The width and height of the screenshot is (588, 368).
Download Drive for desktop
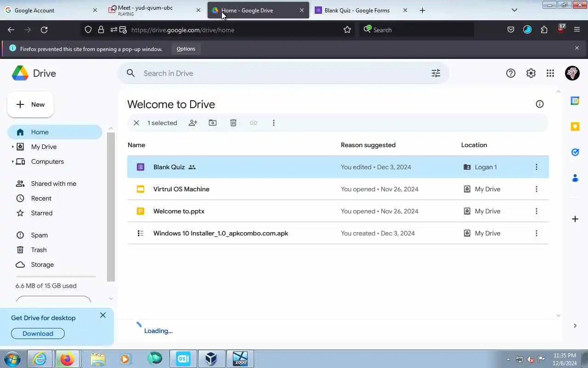(x=38, y=333)
